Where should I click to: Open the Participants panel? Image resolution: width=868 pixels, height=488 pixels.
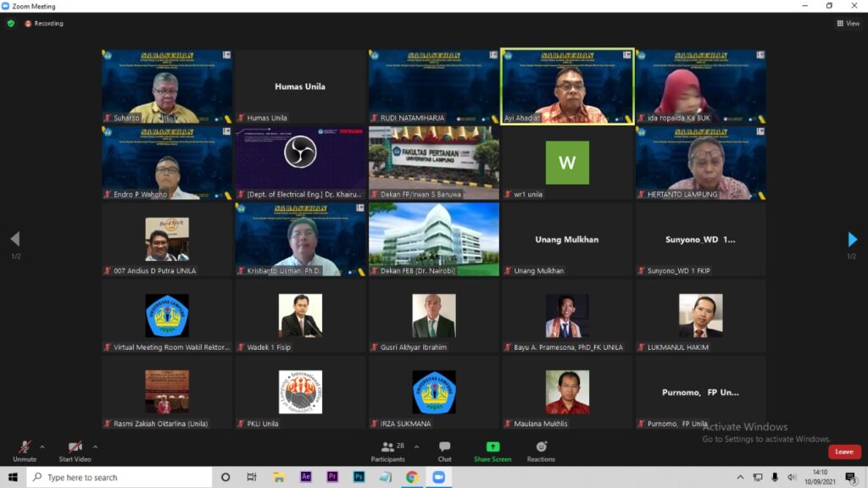(x=388, y=451)
